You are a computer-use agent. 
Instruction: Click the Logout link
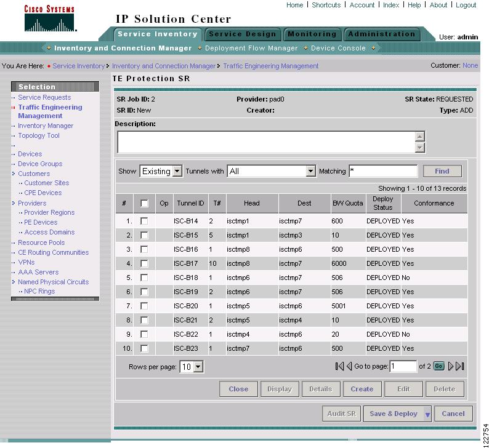click(466, 5)
